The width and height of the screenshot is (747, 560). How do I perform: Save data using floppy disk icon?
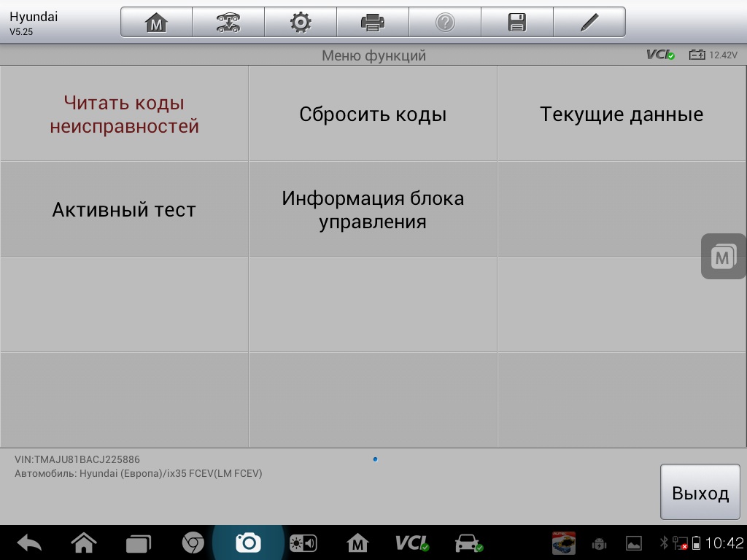click(x=517, y=23)
